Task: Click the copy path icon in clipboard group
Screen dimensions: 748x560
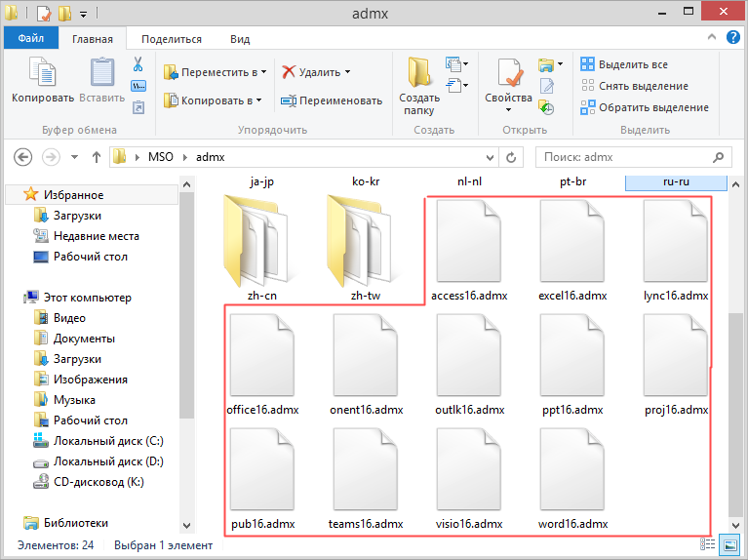Action: click(138, 86)
